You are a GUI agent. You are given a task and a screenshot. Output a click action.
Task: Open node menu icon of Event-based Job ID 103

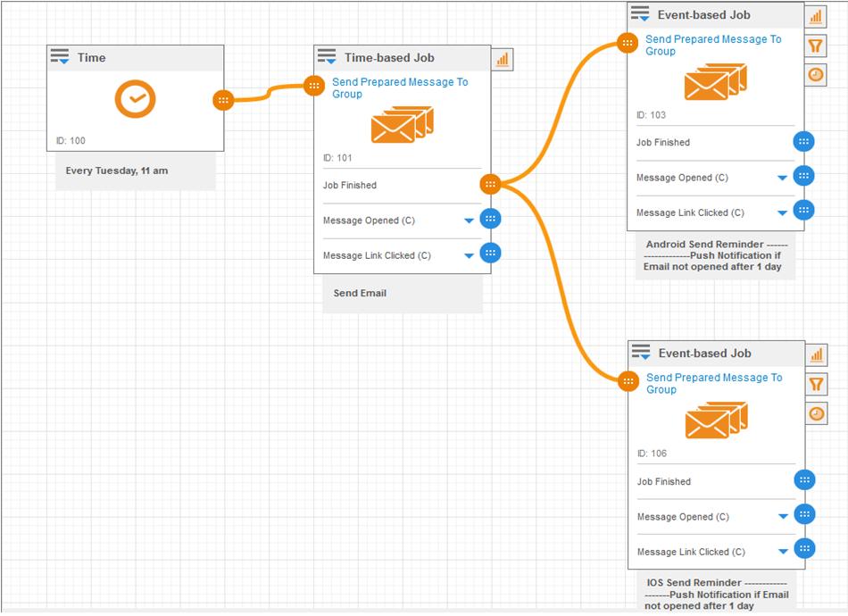point(640,13)
